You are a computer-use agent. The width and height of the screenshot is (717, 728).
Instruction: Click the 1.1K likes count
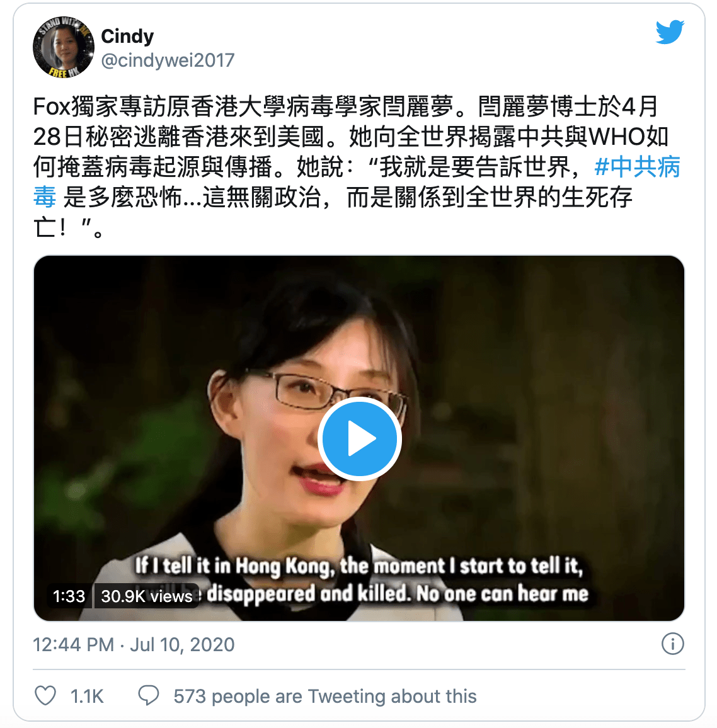pyautogui.click(x=87, y=696)
